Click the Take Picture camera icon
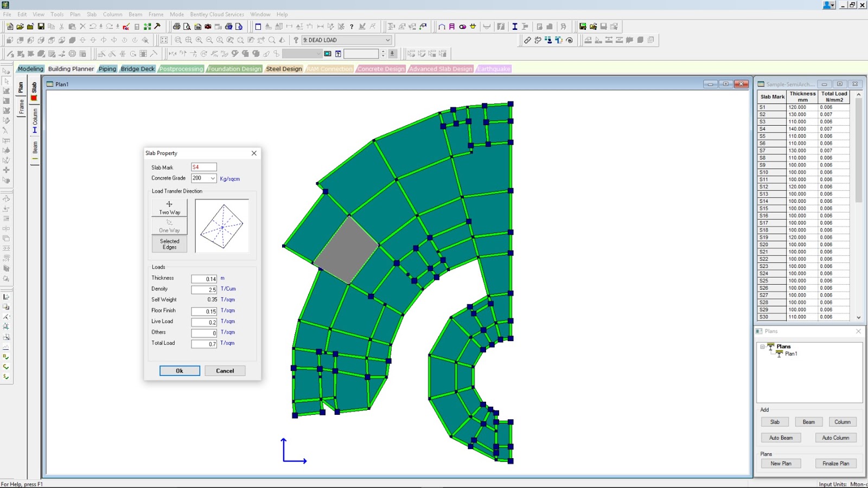 tap(208, 26)
